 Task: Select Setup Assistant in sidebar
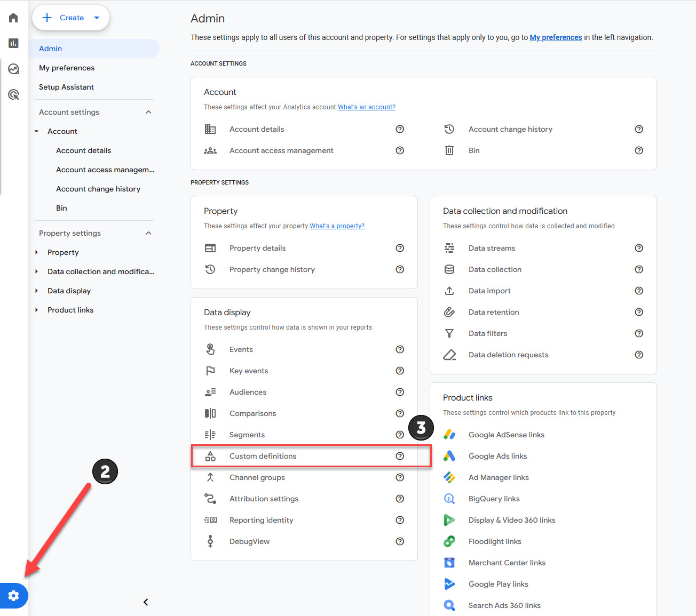click(66, 87)
